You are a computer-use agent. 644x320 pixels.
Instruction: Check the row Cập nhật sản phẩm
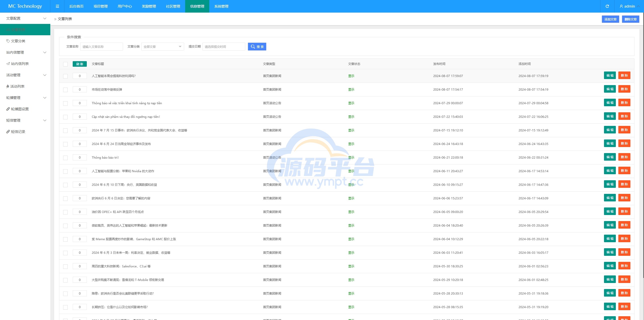[65, 117]
